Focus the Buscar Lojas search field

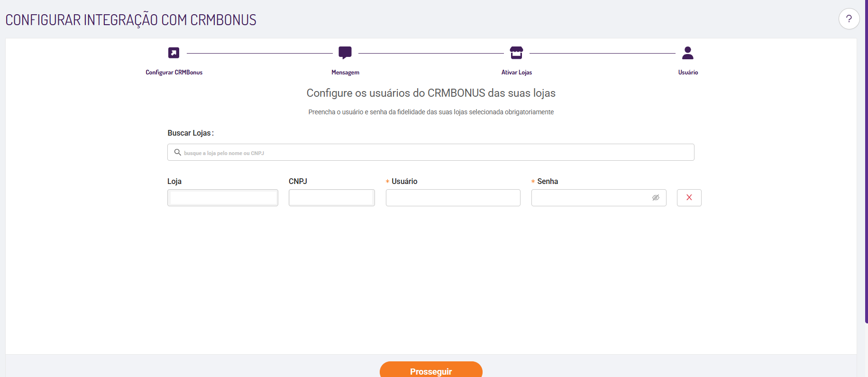(x=431, y=152)
